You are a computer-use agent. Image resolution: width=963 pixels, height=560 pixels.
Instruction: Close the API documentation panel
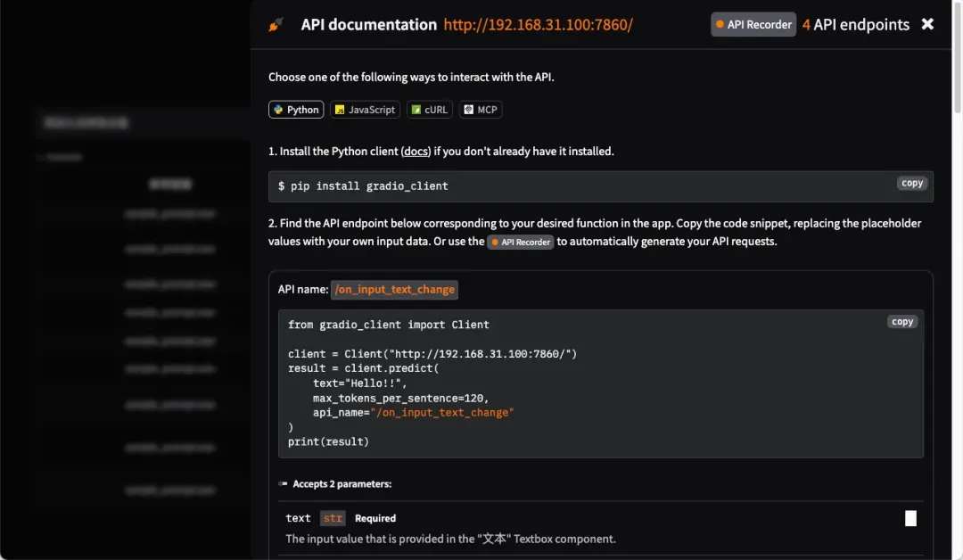coord(927,24)
